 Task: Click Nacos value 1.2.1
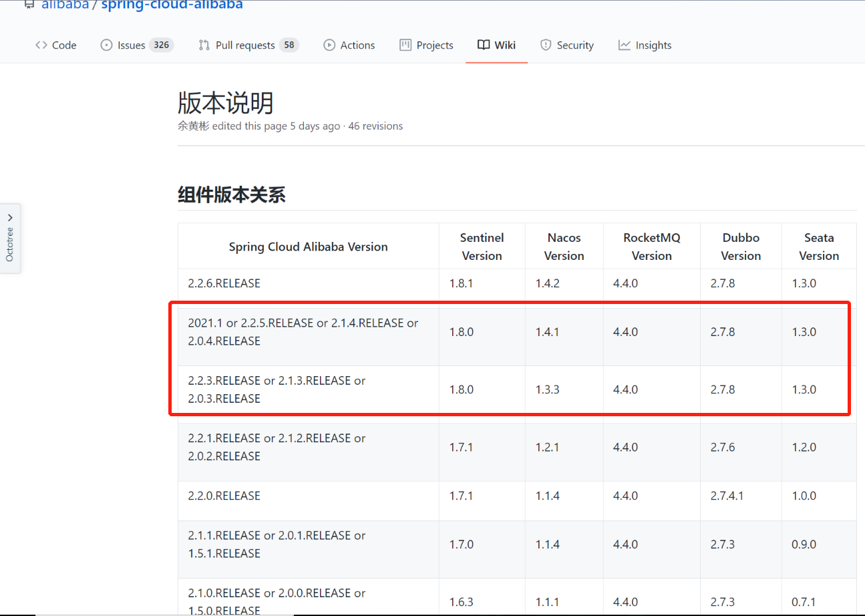point(548,447)
